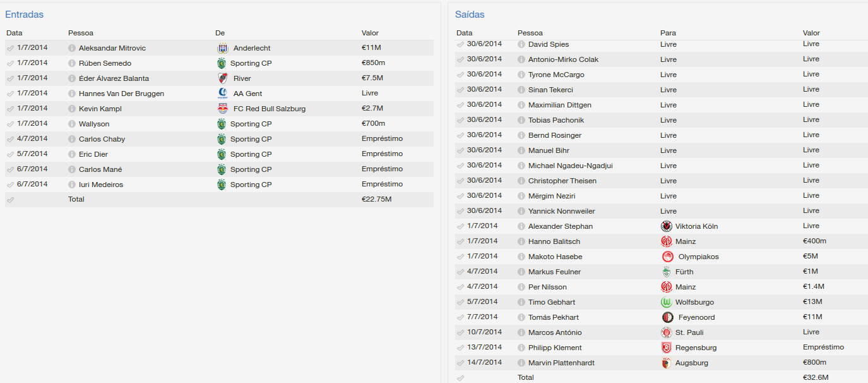Image resolution: width=868 pixels, height=383 pixels.
Task: Select the €7.5M fee for Éder Álvarez Balanta
Action: 372,78
